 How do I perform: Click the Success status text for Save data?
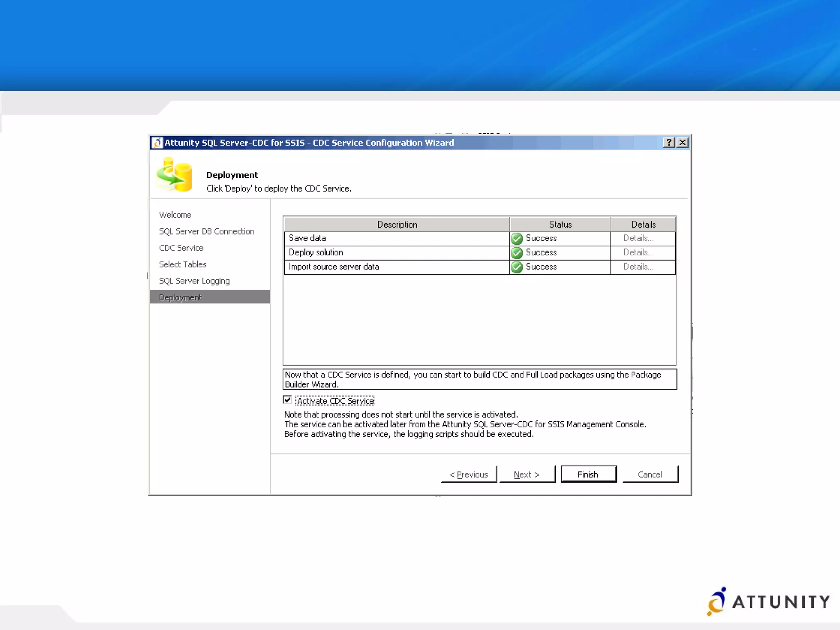541,238
